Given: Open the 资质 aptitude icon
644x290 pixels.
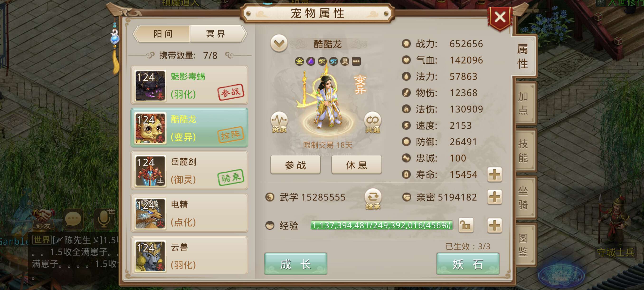Looking at the screenshot, I should pos(279,122).
